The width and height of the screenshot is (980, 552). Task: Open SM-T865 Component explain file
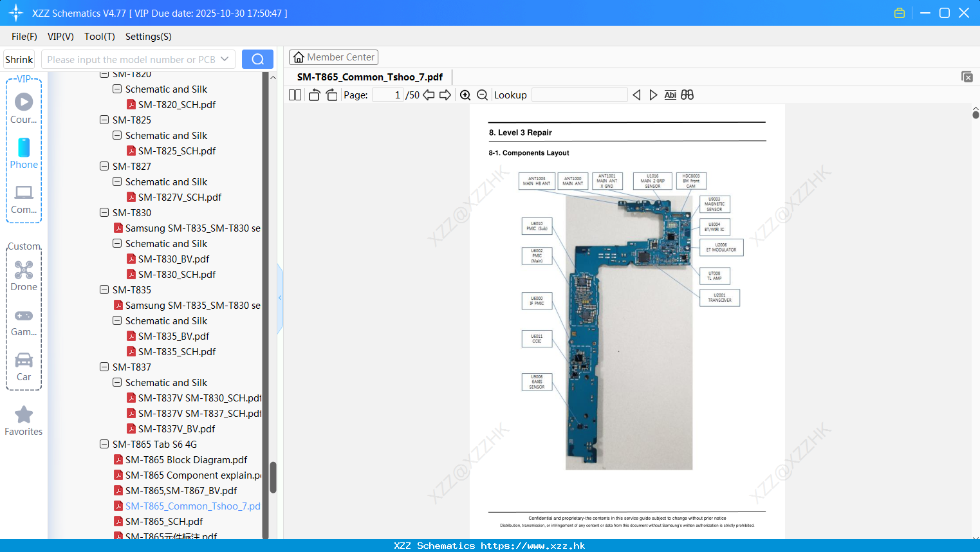coord(187,475)
